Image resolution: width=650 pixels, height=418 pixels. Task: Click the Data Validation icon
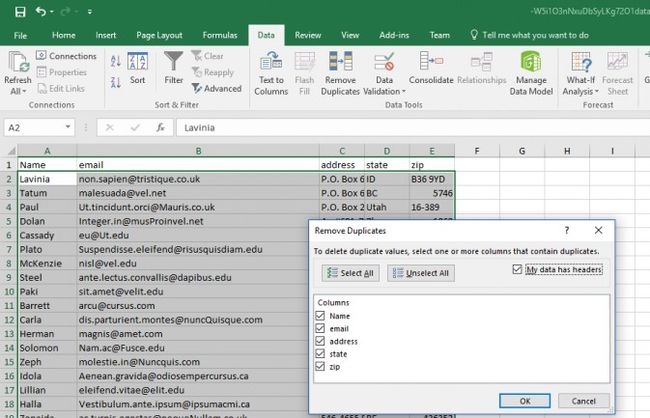pos(384,62)
